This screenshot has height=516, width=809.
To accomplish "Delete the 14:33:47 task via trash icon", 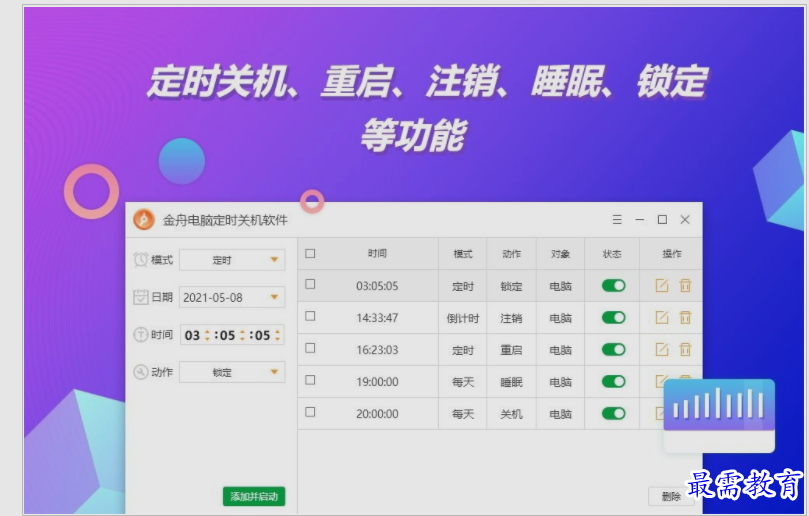I will (685, 317).
